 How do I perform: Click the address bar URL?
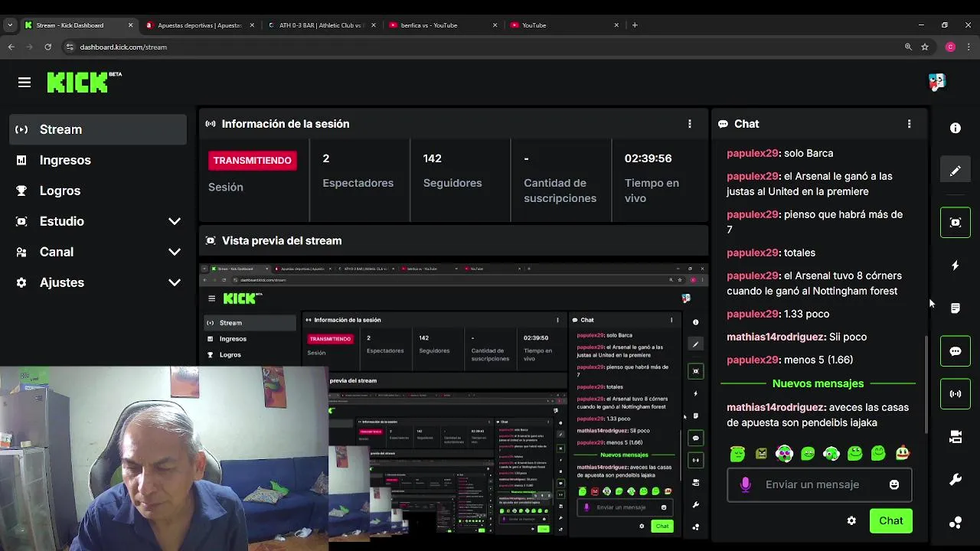click(123, 47)
